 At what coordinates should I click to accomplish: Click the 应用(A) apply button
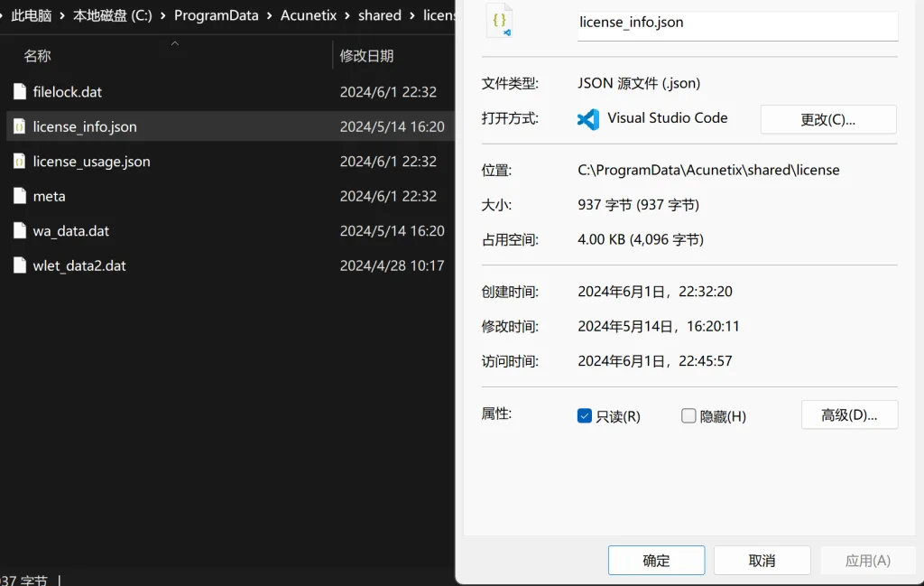(x=867, y=560)
